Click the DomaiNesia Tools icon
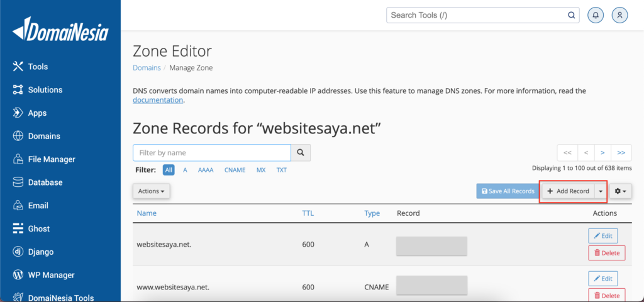This screenshot has height=302, width=644. (x=18, y=298)
